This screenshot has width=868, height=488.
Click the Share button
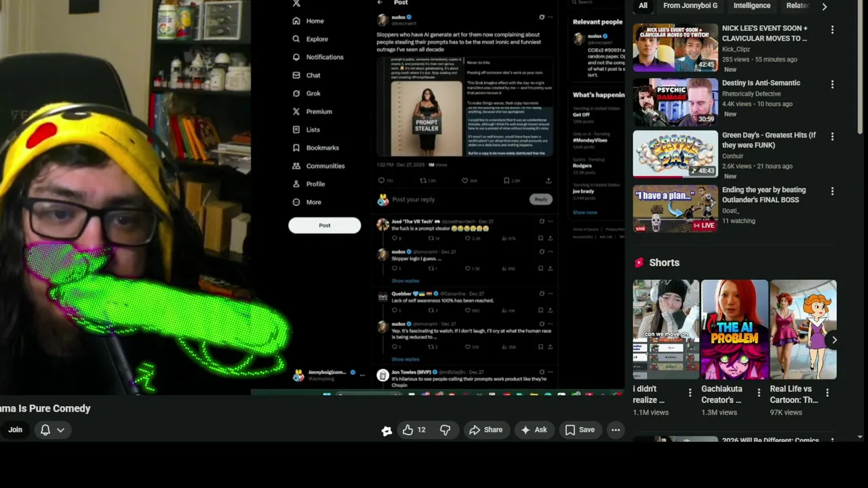click(486, 430)
